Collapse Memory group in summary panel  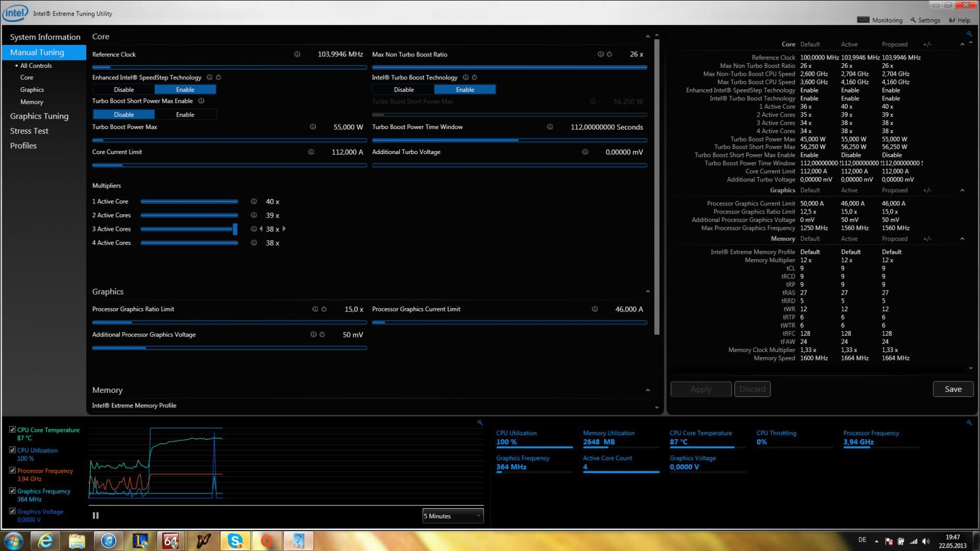[962, 239]
